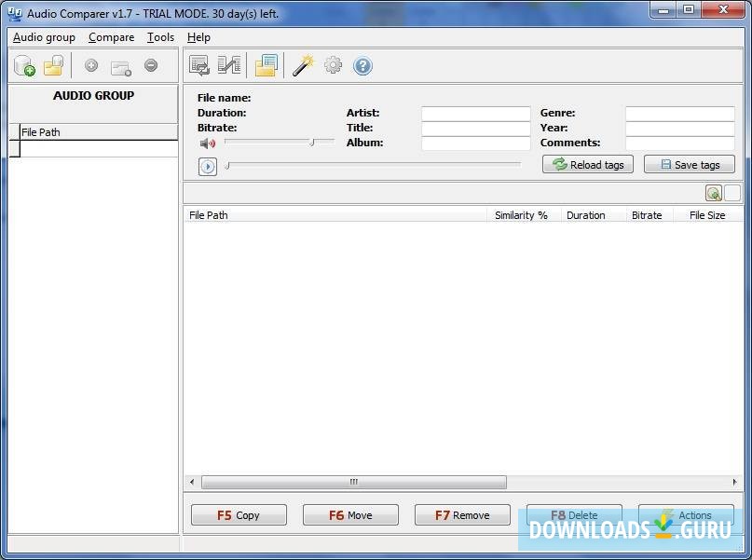Close the Audio Comparer window
The width and height of the screenshot is (752, 560).
(x=724, y=9)
